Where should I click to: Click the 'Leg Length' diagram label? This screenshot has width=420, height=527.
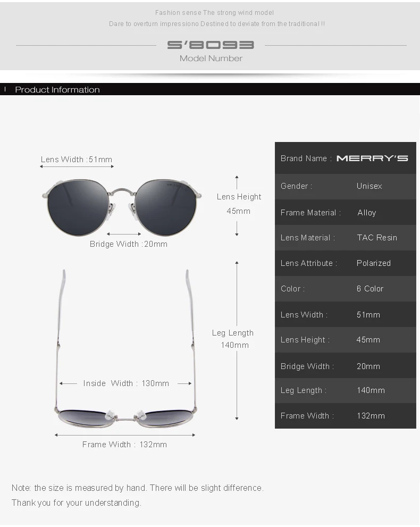tap(233, 333)
